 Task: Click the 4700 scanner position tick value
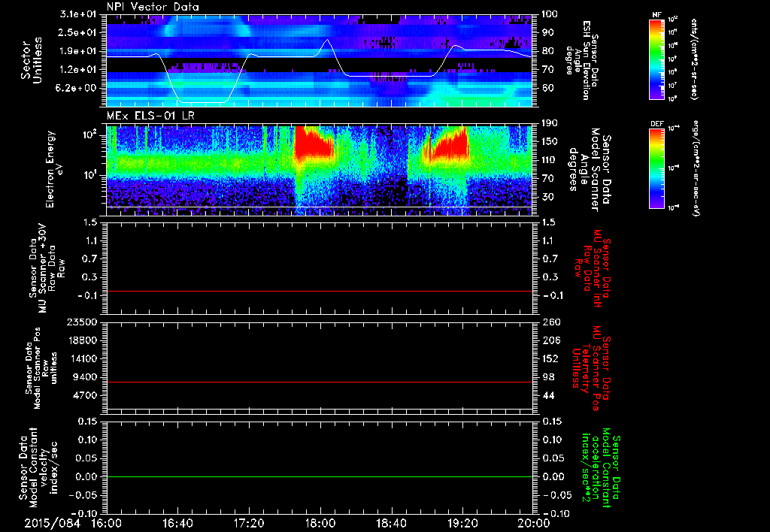coord(84,395)
